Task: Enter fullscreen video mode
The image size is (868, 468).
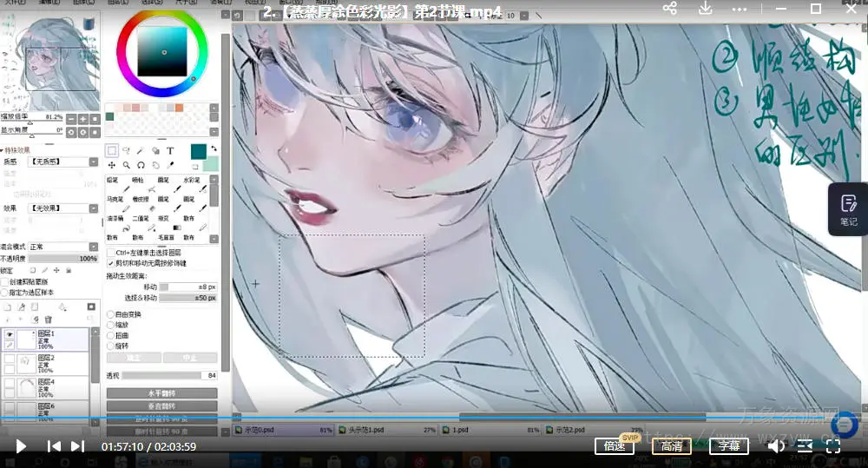Action: 832,446
